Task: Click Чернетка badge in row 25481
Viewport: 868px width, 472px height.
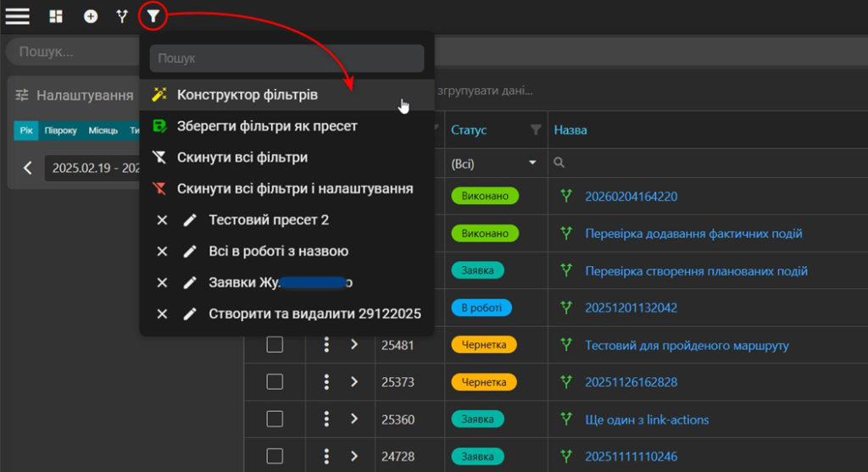Action: [x=484, y=345]
